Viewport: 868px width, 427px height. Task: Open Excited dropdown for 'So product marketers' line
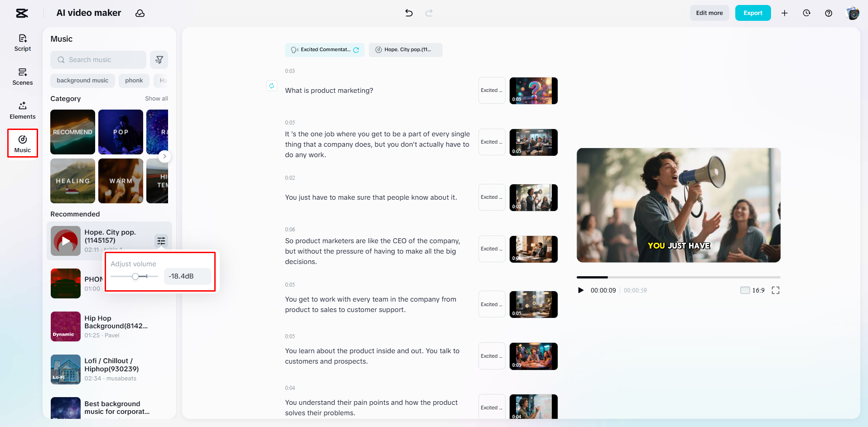tap(492, 249)
